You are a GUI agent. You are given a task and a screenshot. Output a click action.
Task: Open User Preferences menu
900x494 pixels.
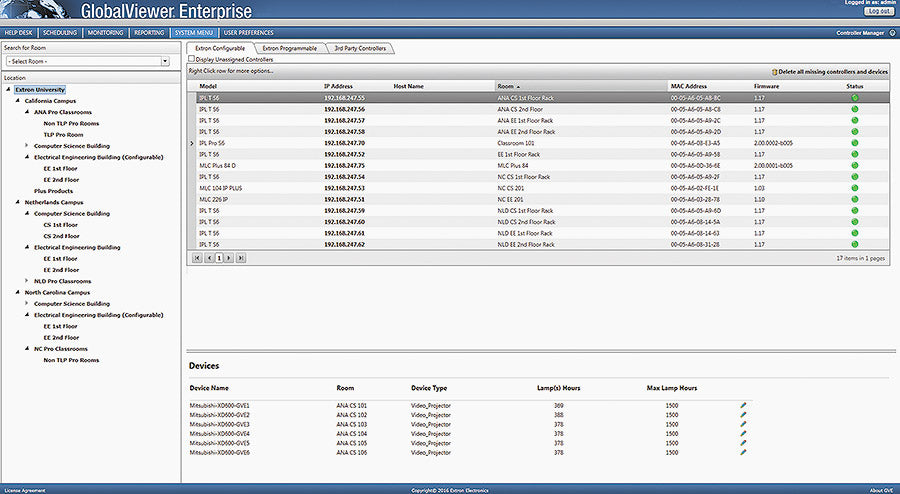tap(249, 33)
